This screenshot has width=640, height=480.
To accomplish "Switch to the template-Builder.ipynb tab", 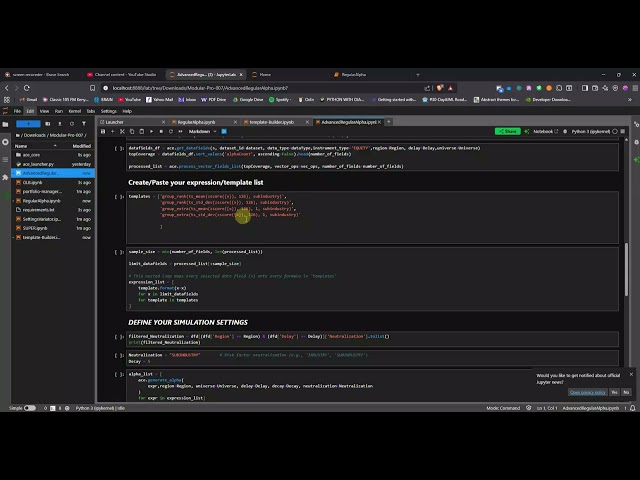I will 275,122.
